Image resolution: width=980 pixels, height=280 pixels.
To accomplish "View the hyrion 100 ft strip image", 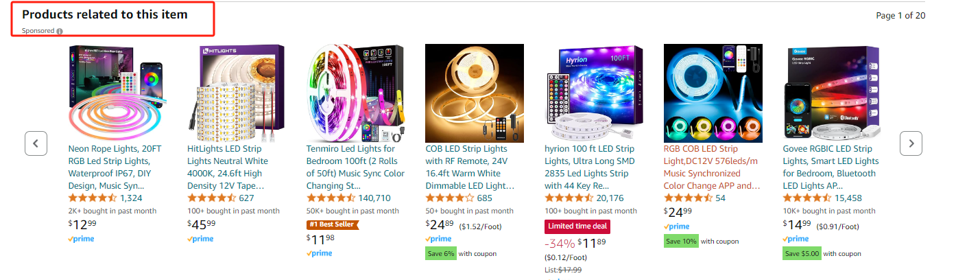I will tap(594, 93).
